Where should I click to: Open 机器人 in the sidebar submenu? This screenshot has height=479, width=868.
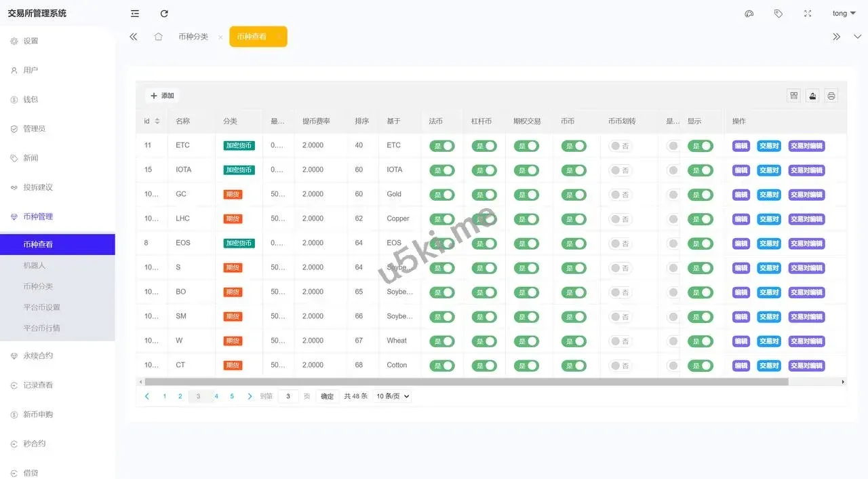(x=35, y=265)
